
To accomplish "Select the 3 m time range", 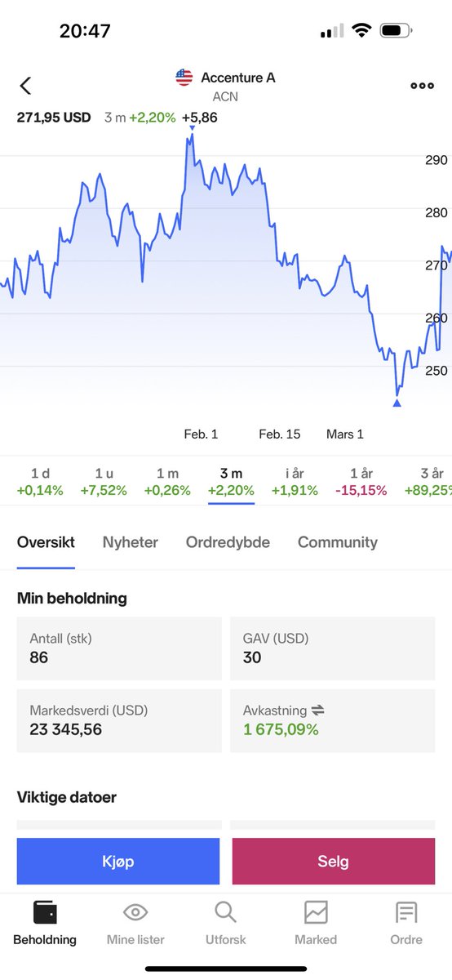I will [x=231, y=482].
